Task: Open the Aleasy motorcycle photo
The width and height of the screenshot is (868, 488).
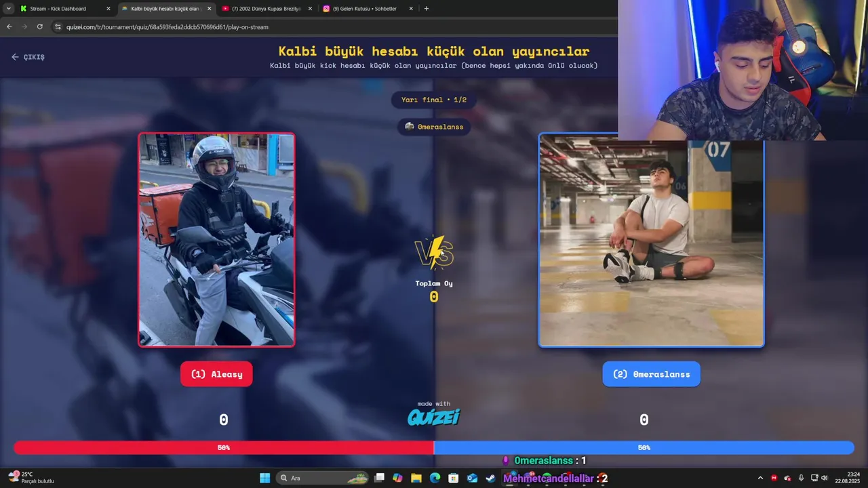Action: 216,240
